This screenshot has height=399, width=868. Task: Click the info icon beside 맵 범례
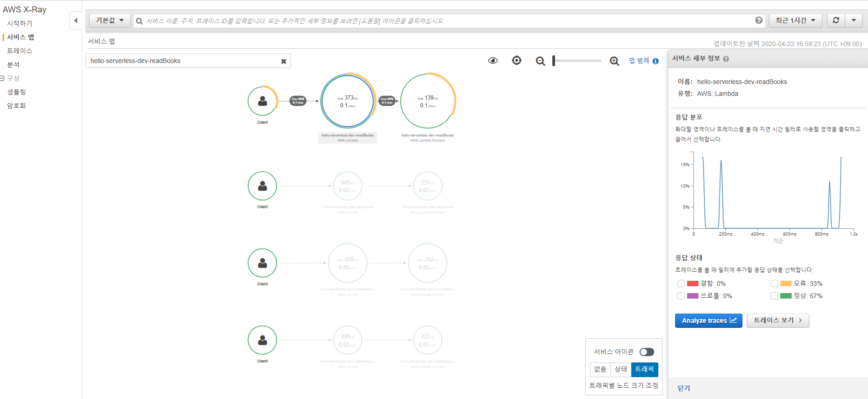point(656,61)
